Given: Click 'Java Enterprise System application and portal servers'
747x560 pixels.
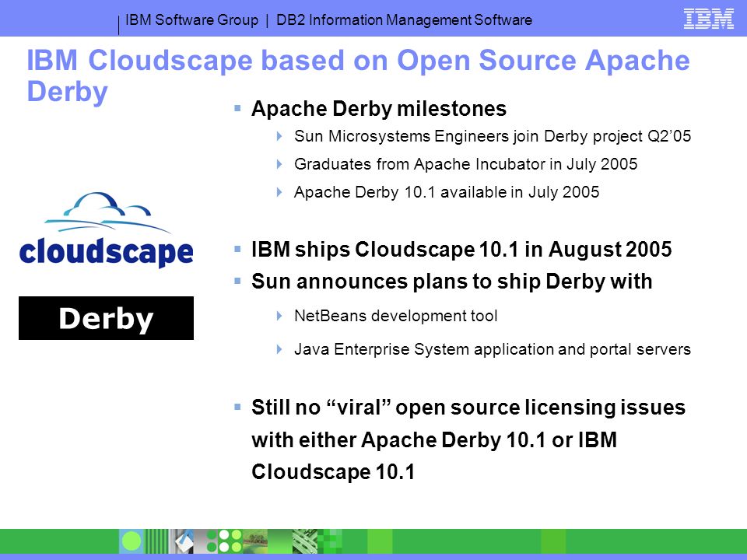Looking at the screenshot, I should 492,349.
